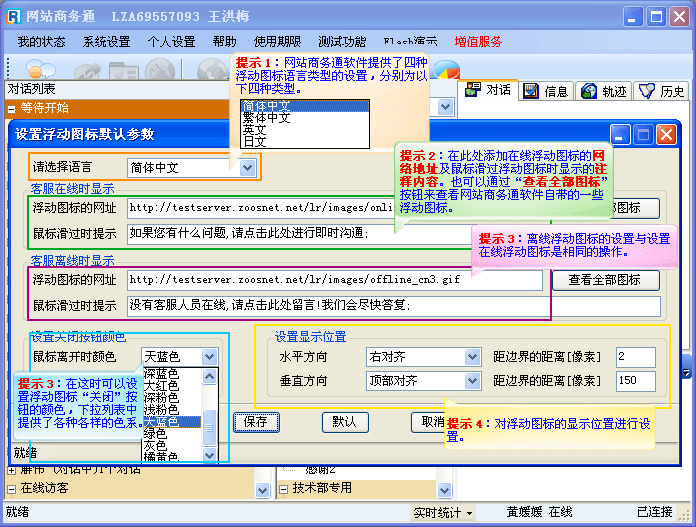
Task: Click the pie chart toolbar icon
Action: (x=445, y=72)
